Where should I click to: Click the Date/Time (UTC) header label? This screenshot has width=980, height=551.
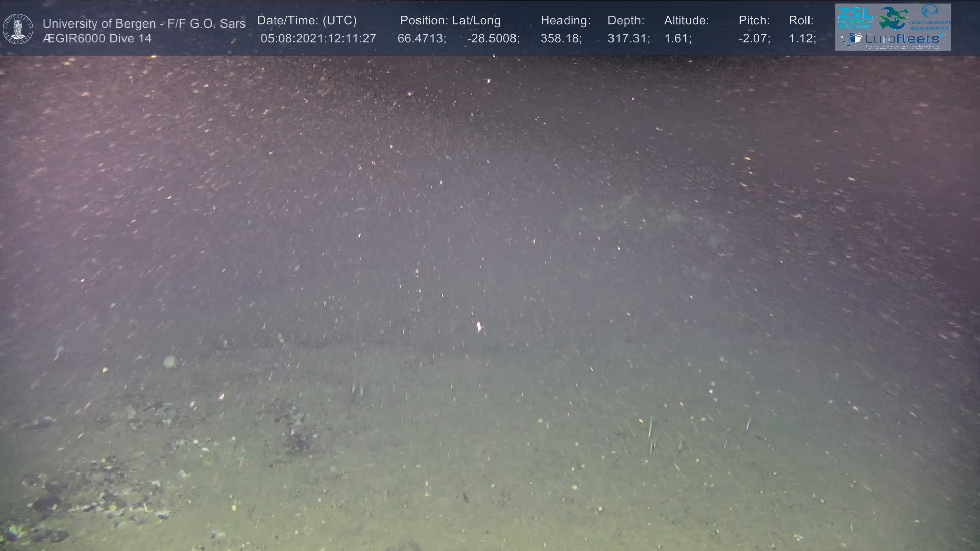tap(307, 21)
